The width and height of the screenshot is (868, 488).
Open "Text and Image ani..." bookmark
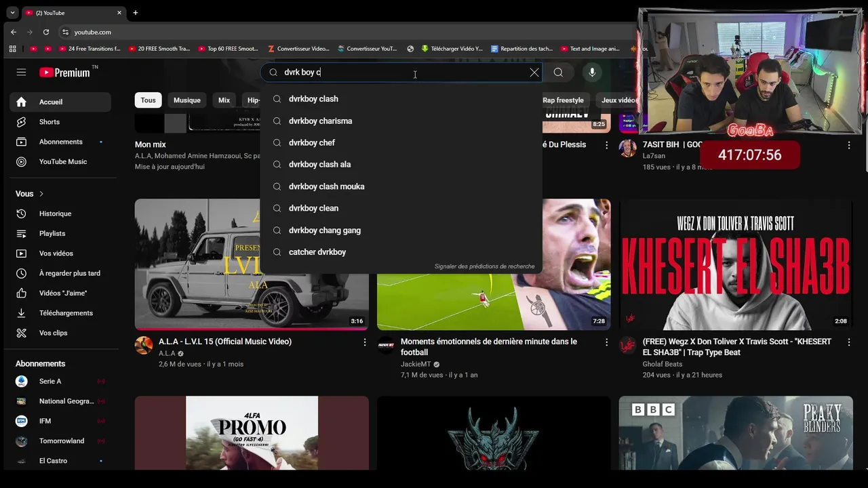point(590,49)
